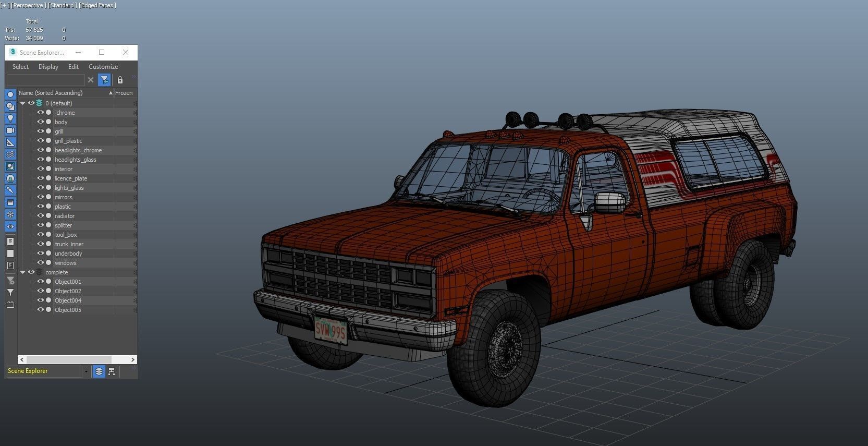Clear the search field with the X
Image resolution: width=868 pixels, height=446 pixels.
coord(91,80)
